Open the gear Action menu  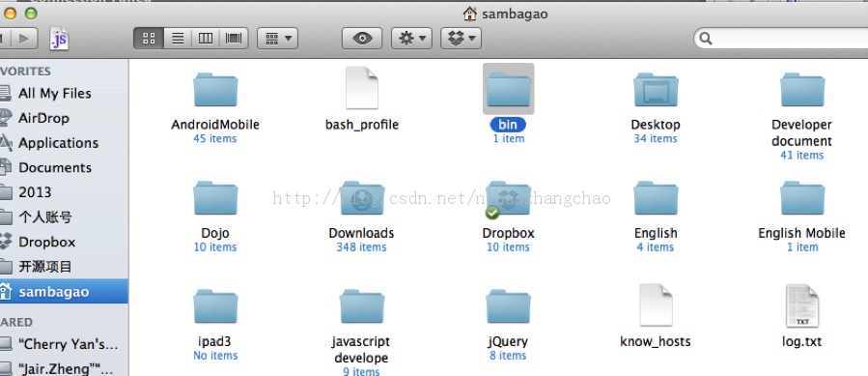click(x=412, y=39)
